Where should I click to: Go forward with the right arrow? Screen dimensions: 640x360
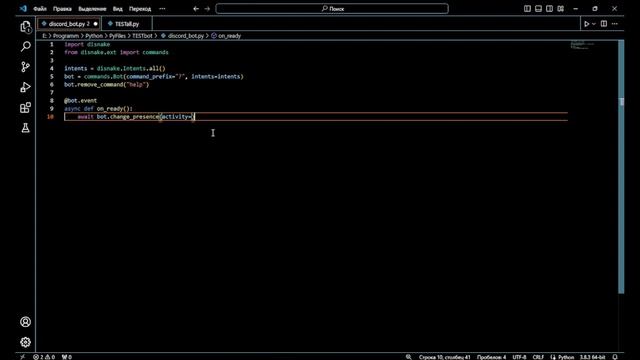tap(207, 9)
